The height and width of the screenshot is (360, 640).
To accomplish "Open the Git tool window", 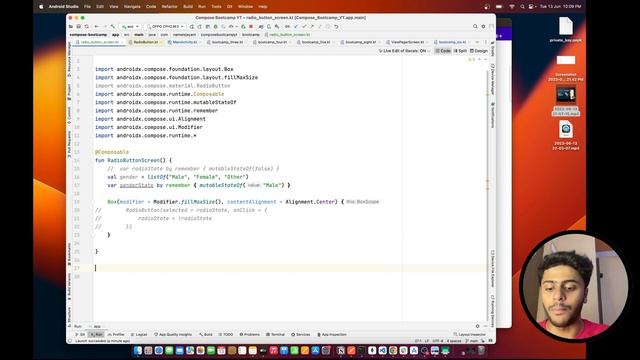I will click(80, 334).
